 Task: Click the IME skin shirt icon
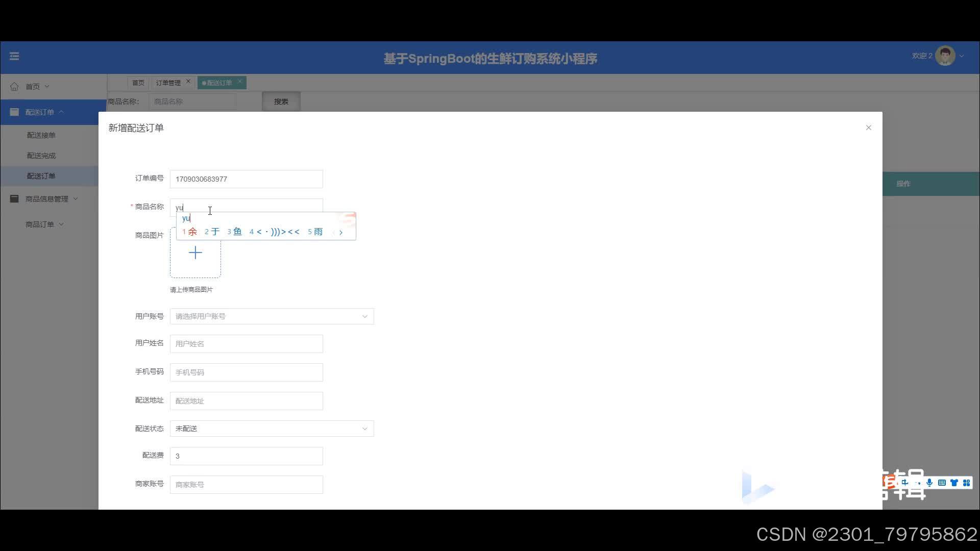[954, 483]
